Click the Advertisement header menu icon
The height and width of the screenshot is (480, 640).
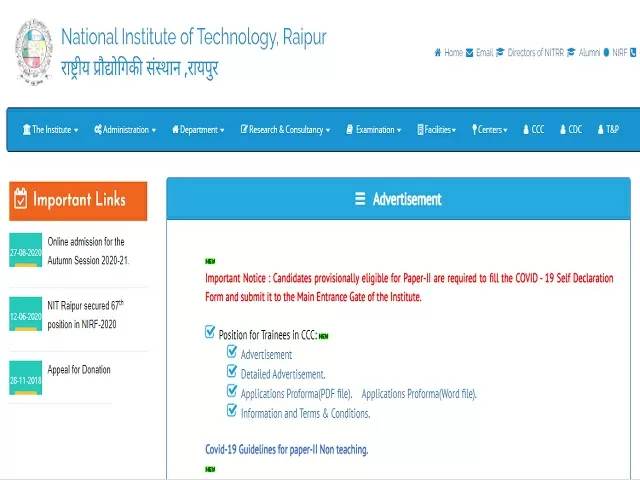pos(360,199)
